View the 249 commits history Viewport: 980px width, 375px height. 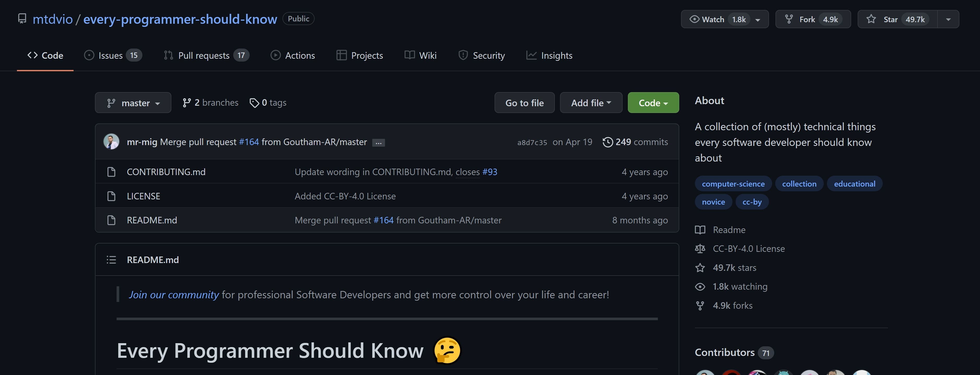pyautogui.click(x=635, y=142)
